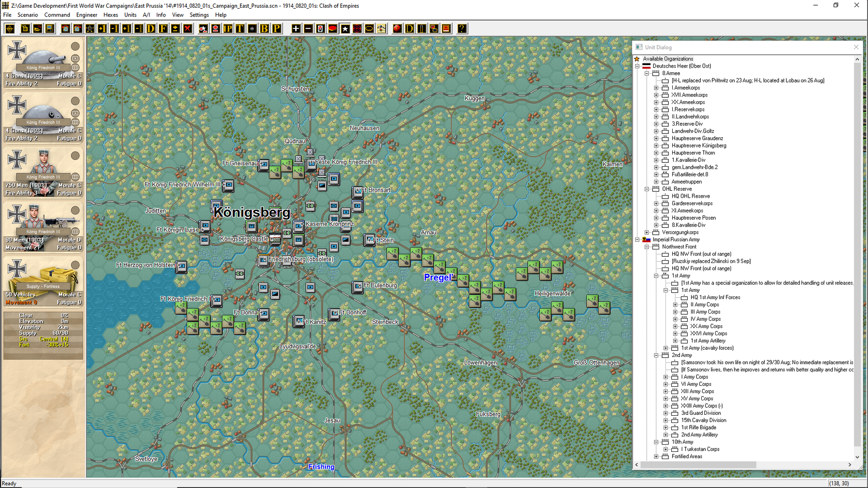
Task: Close the Unit Dialog panel
Action: click(x=856, y=47)
